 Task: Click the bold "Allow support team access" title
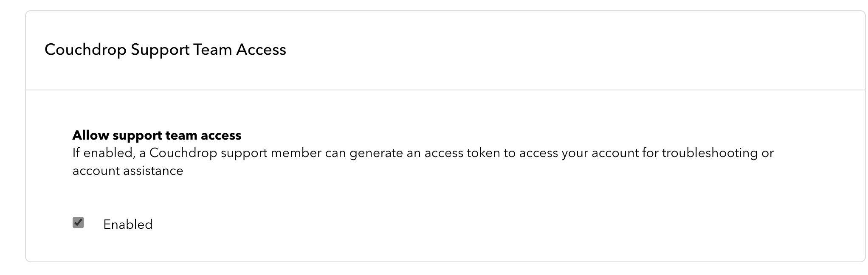pyautogui.click(x=157, y=135)
